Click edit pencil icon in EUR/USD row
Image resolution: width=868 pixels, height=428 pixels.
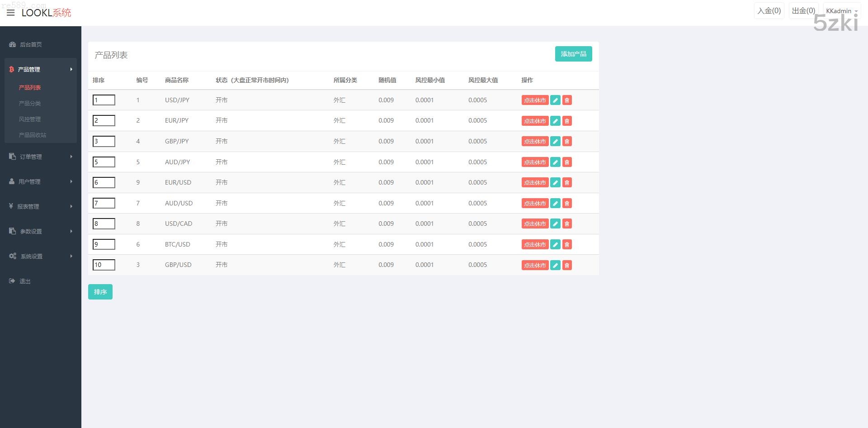tap(555, 183)
